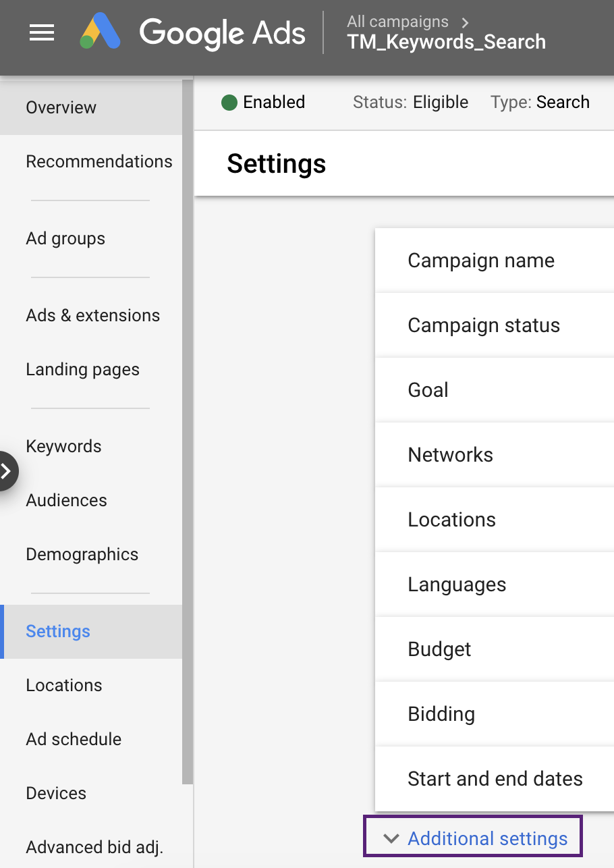Expand the Networks setting row
Screen dimensions: 614x868
tap(495, 455)
